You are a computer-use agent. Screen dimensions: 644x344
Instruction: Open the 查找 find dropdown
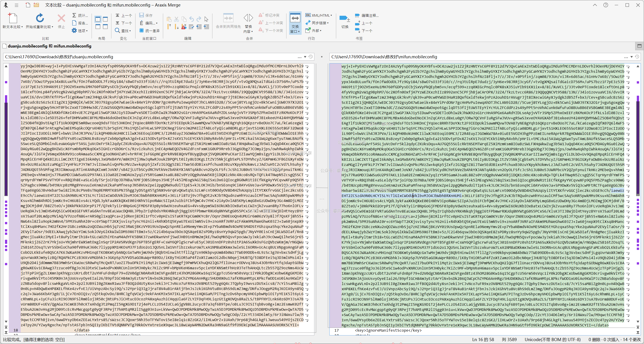pyautogui.click(x=123, y=31)
